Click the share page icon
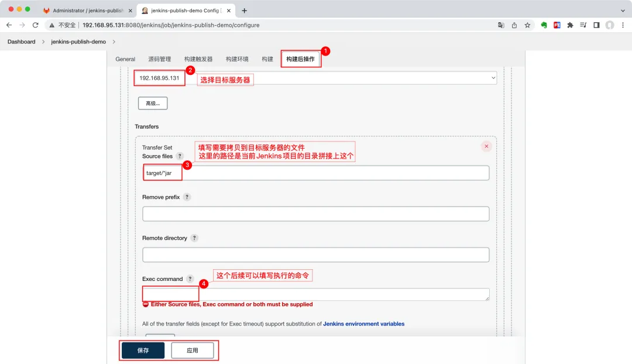This screenshot has width=632, height=364. click(x=514, y=25)
